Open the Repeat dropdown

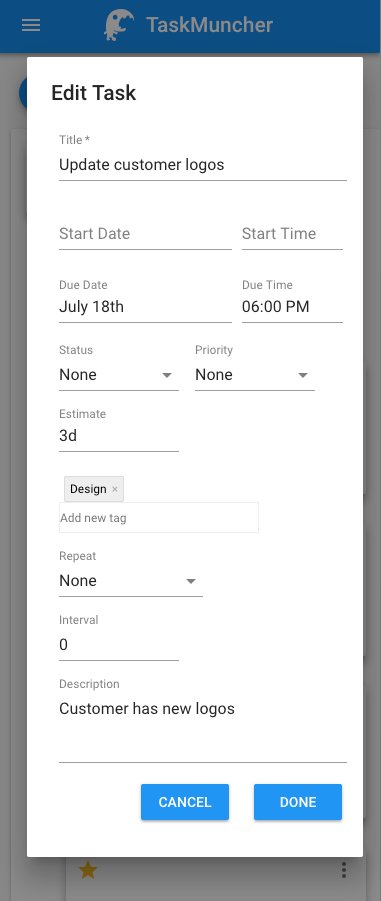point(131,581)
